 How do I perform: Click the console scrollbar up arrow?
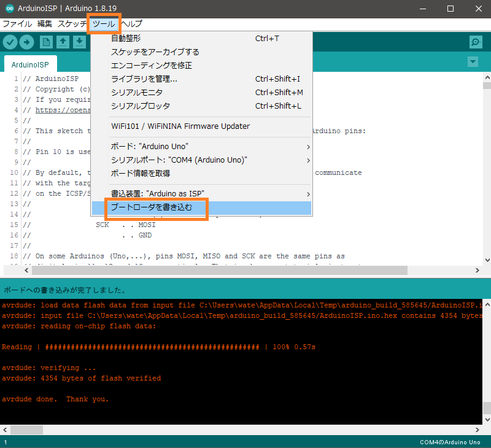tap(487, 304)
